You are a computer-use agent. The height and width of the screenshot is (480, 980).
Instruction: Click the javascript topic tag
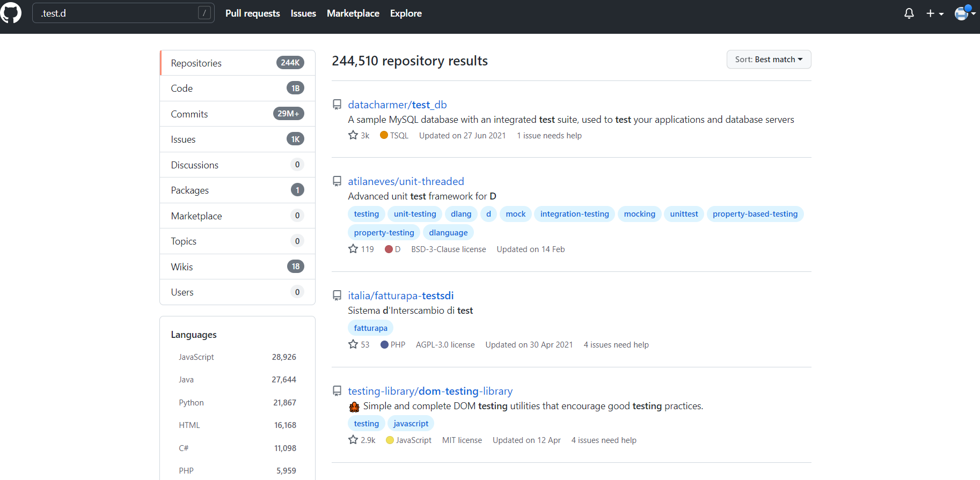pos(411,424)
